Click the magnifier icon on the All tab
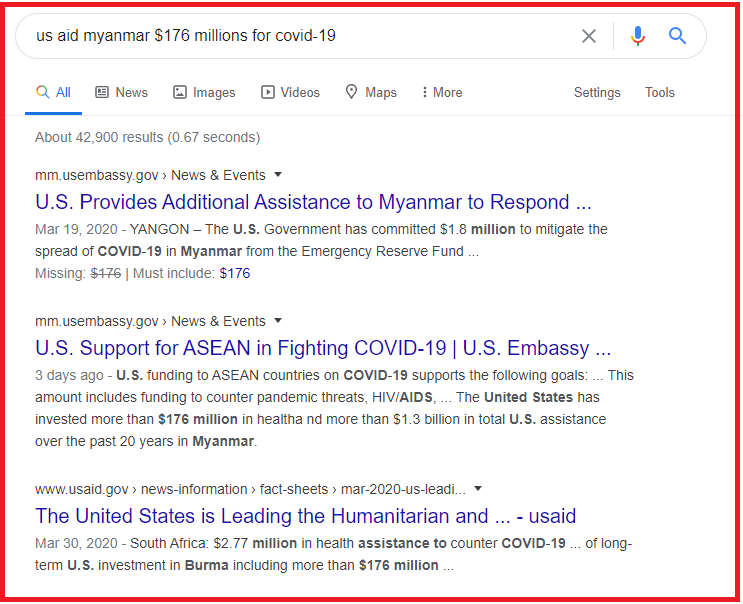The image size is (743, 604). point(43,92)
